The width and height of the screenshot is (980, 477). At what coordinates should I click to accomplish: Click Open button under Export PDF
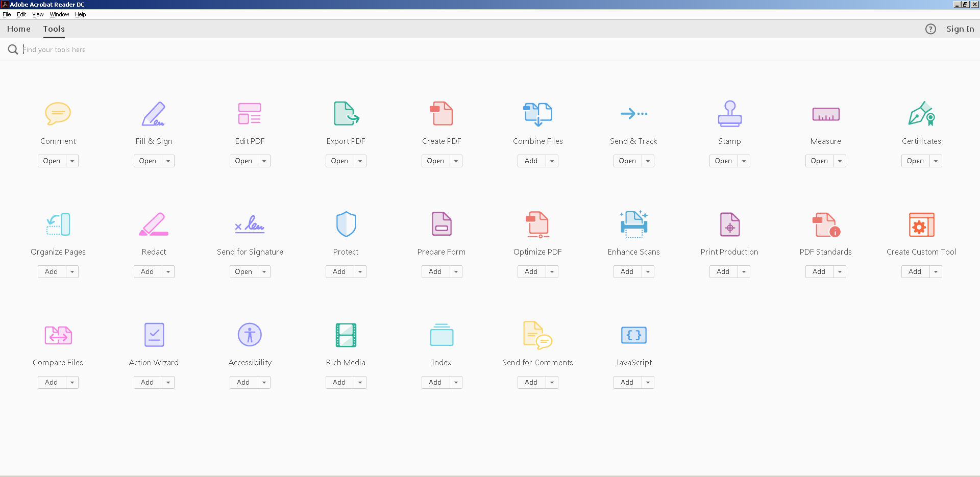click(x=339, y=161)
